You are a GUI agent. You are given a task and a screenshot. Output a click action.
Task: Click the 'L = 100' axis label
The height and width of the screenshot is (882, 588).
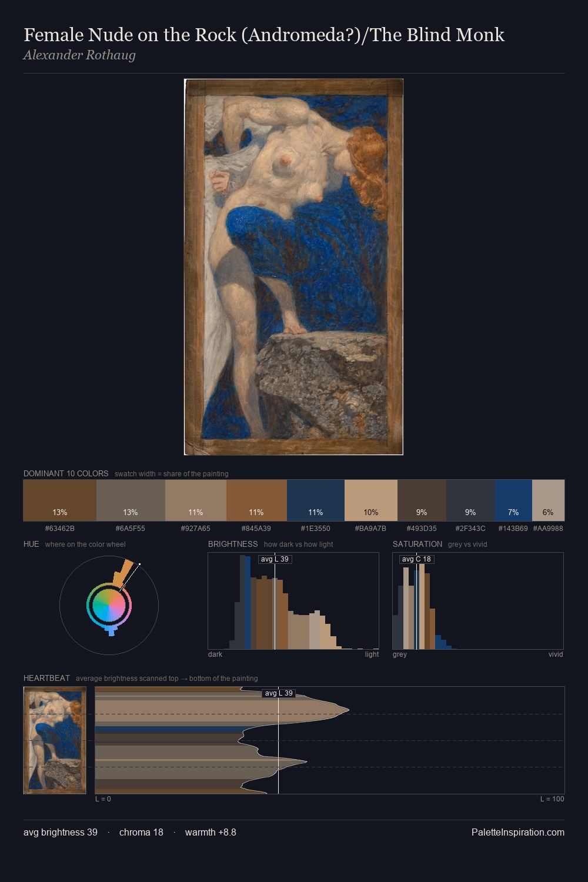click(x=552, y=799)
